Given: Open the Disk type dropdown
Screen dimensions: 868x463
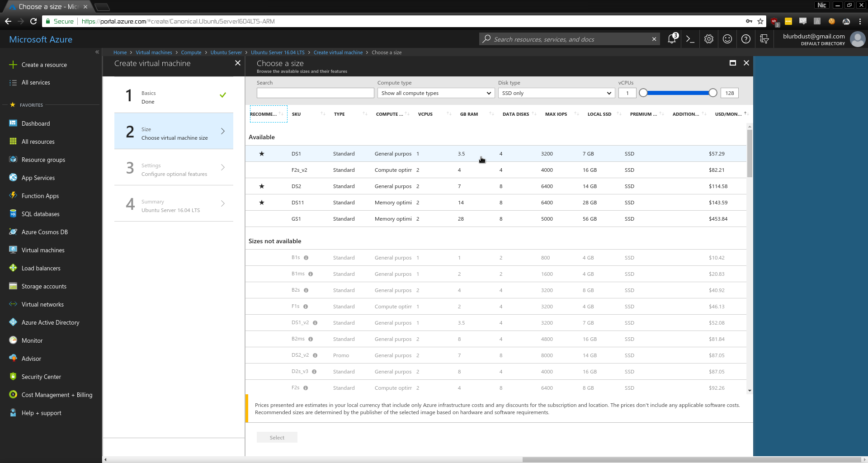Looking at the screenshot, I should pos(557,93).
